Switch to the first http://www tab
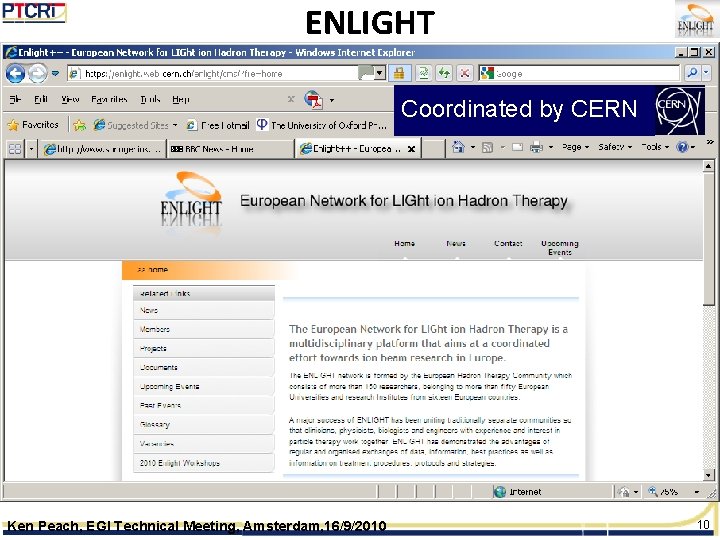 (x=102, y=149)
